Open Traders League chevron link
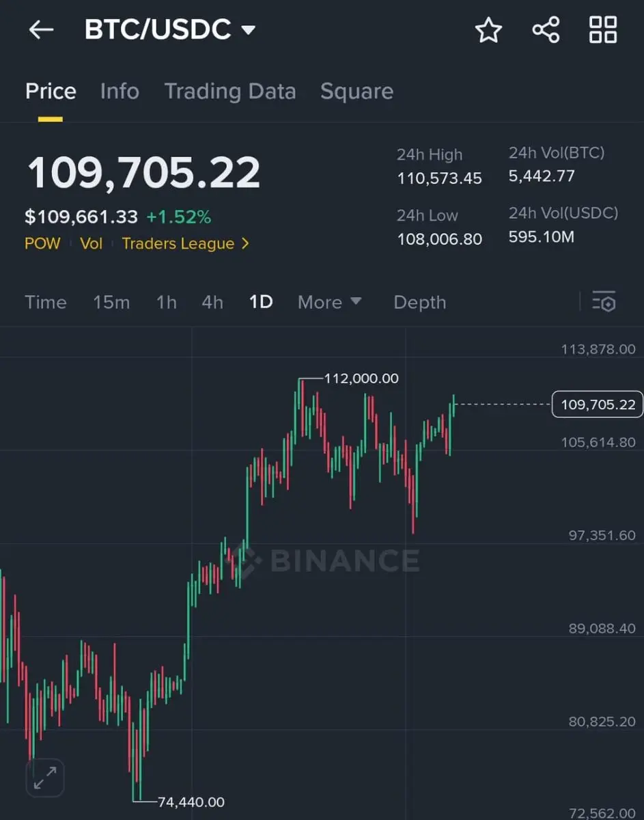644x820 pixels. pyautogui.click(x=186, y=244)
